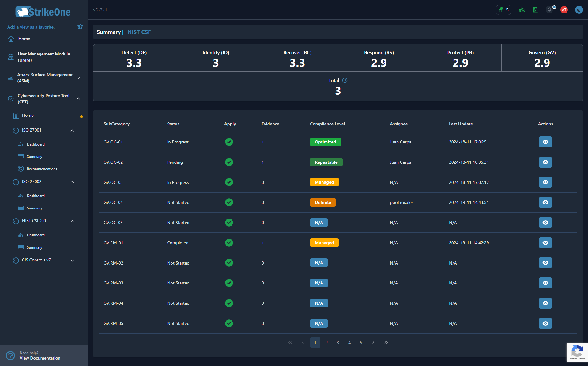588x366 pixels.
Task: Click the favorite star icon in sidebar
Action: pyautogui.click(x=80, y=27)
